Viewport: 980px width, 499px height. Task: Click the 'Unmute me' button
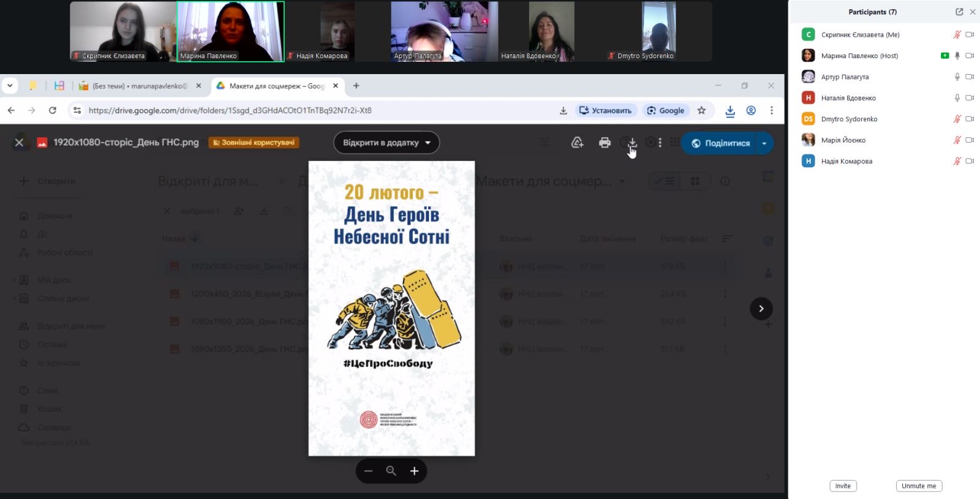pyautogui.click(x=918, y=486)
